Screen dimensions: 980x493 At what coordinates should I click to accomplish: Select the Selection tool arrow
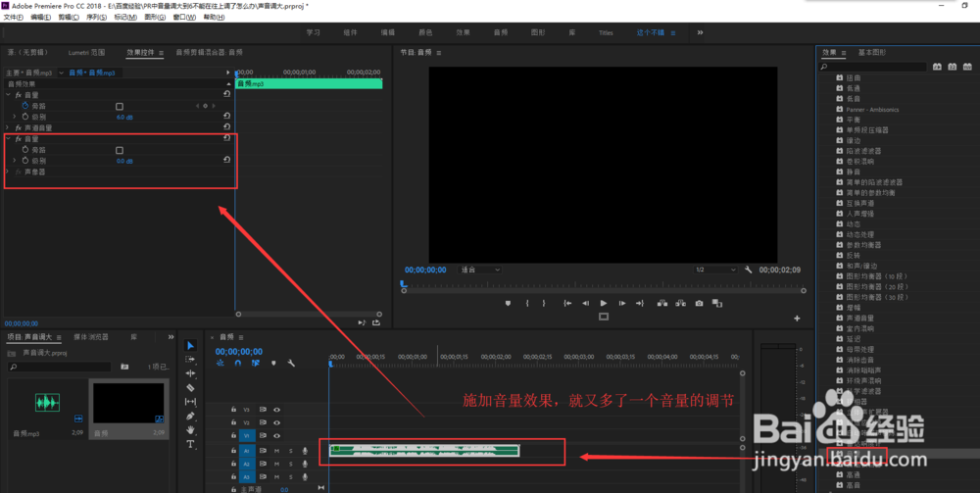point(191,346)
